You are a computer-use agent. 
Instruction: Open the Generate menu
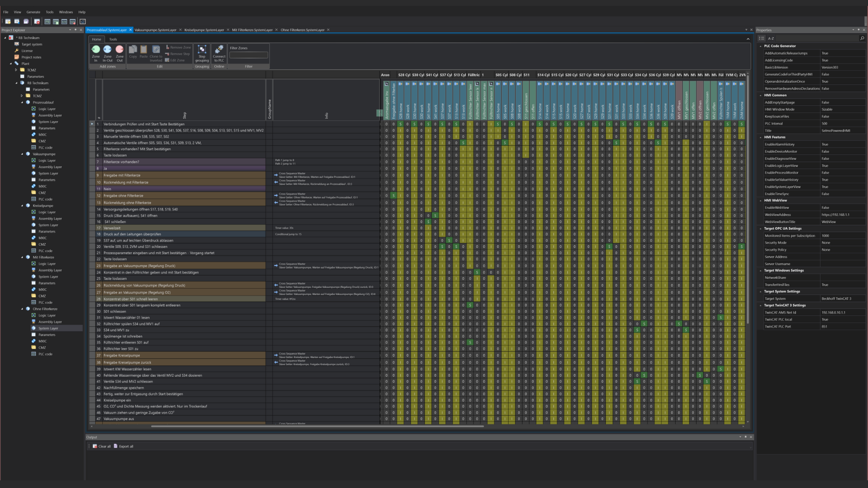33,12
